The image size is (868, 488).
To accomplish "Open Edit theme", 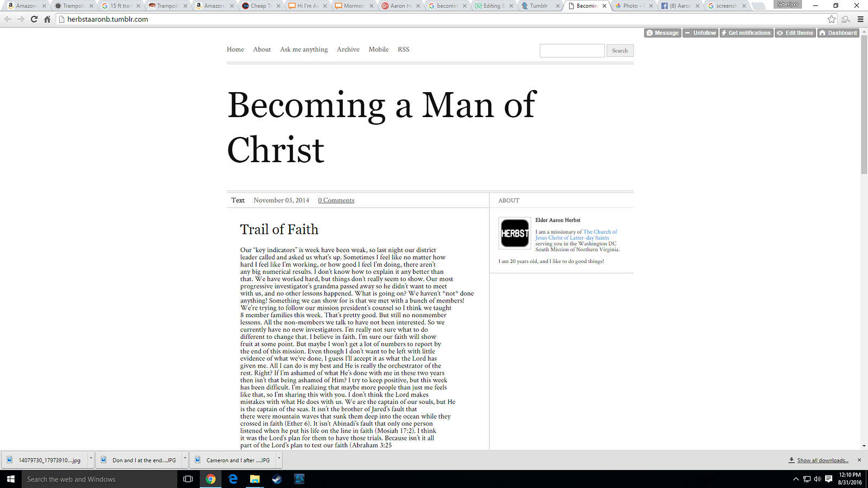I will (795, 33).
